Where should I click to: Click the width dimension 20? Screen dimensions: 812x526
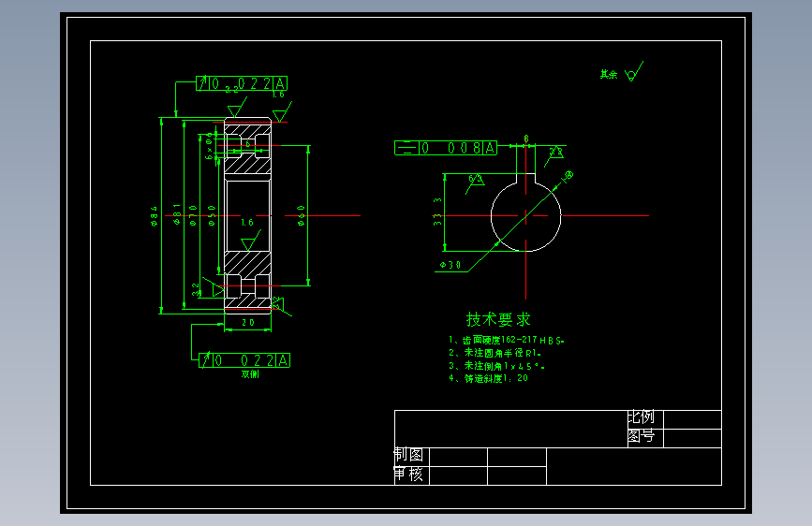pyautogui.click(x=248, y=323)
